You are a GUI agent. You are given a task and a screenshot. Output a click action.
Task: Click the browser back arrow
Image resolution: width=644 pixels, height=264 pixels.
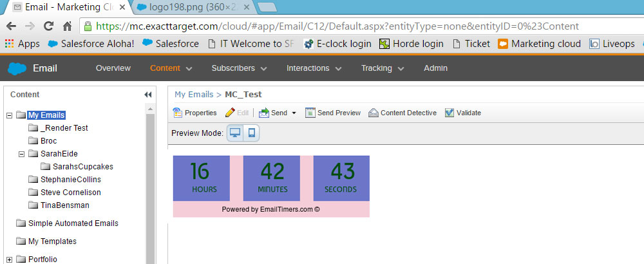click(11, 26)
